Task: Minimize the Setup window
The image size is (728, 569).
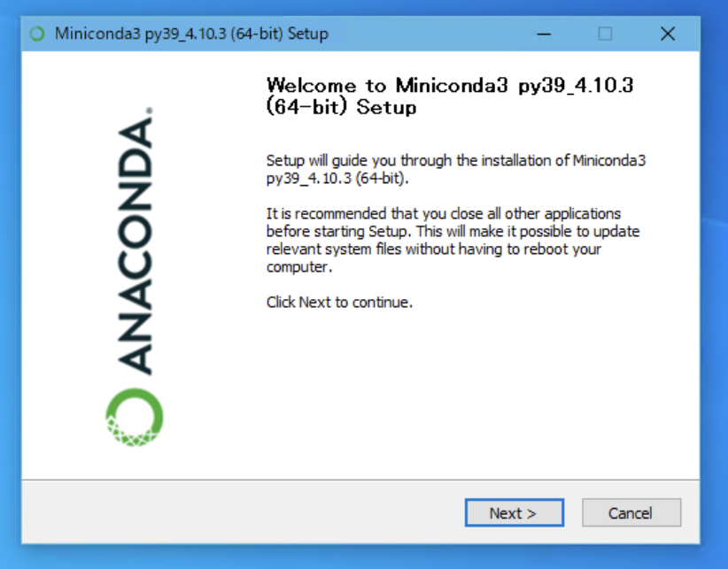Action: 544,34
